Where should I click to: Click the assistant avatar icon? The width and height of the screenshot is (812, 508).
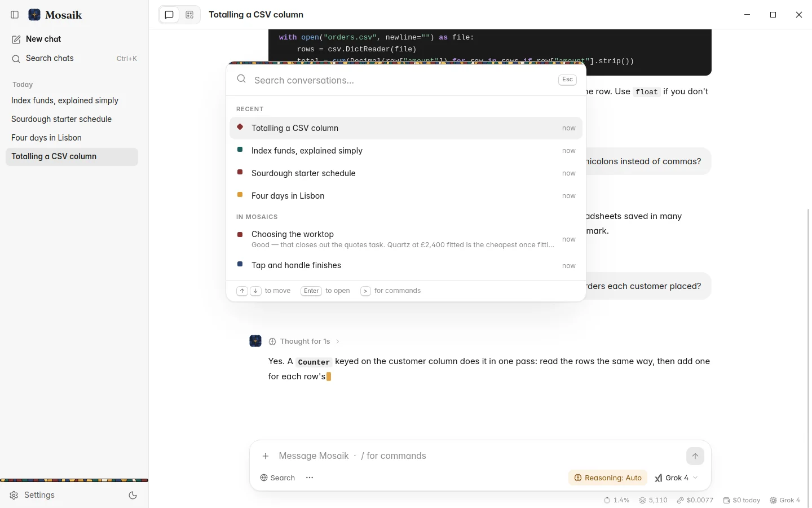(x=255, y=341)
